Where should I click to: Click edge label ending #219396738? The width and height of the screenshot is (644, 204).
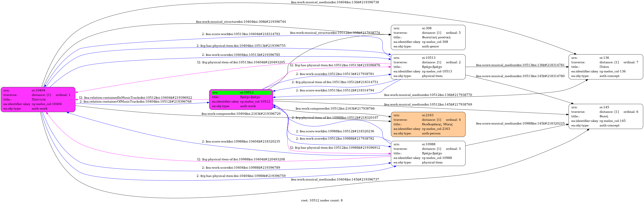[x=335, y=2]
